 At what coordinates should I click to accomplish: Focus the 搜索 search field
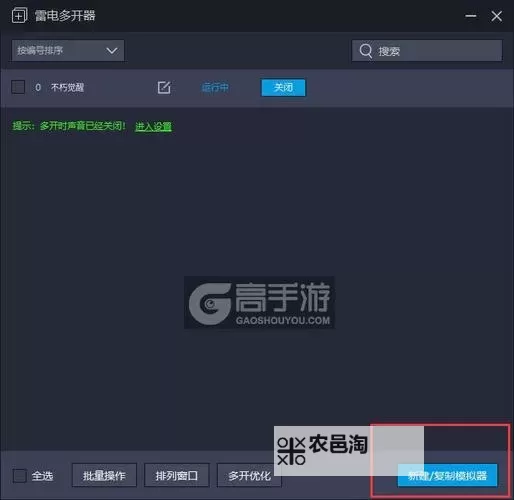(427, 51)
